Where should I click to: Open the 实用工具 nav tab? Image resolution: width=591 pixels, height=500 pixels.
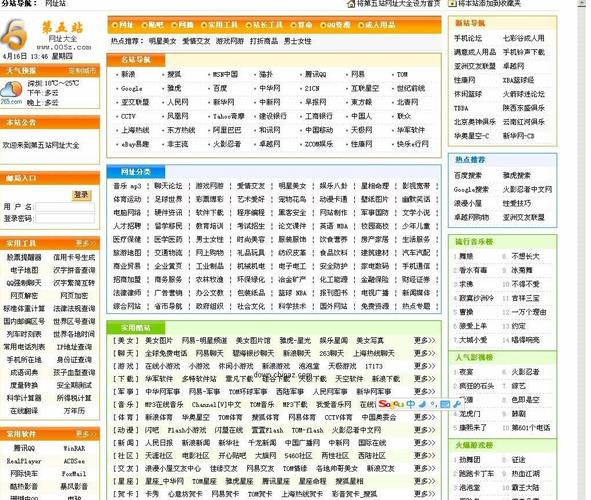pos(220,25)
